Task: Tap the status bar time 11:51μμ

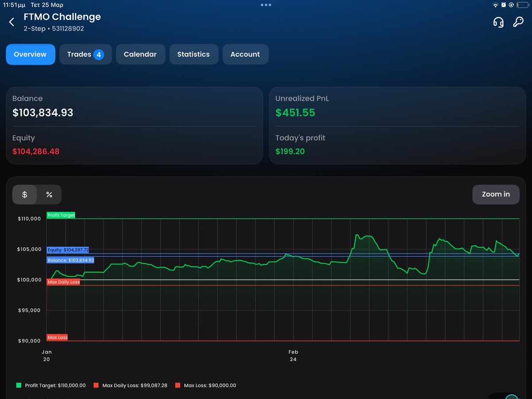Action: 15,5
